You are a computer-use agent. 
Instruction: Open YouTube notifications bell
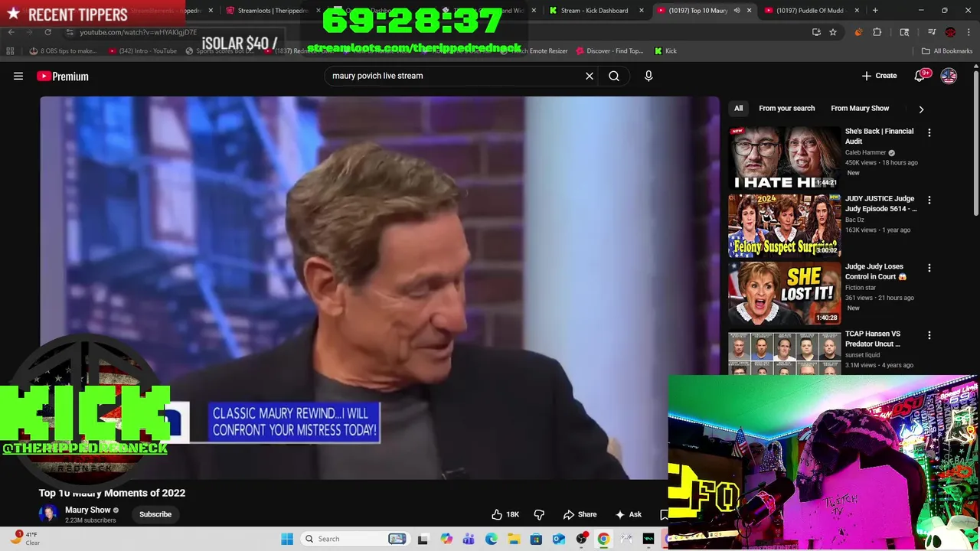[920, 76]
